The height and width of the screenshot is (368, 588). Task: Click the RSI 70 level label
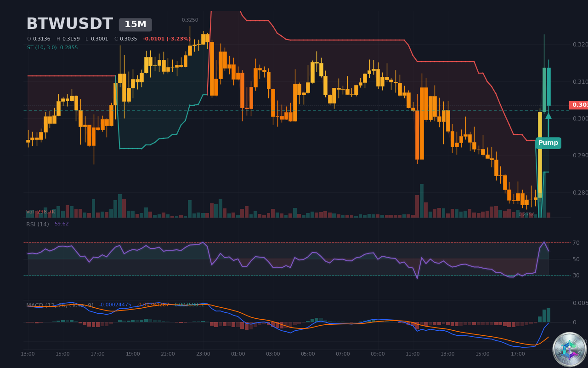pyautogui.click(x=576, y=243)
